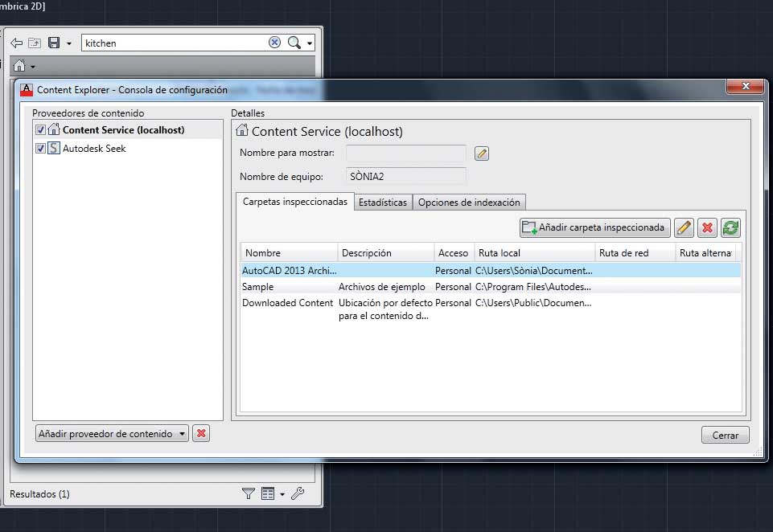Open settings with the wrench icon
Image resolution: width=773 pixels, height=532 pixels.
298,493
